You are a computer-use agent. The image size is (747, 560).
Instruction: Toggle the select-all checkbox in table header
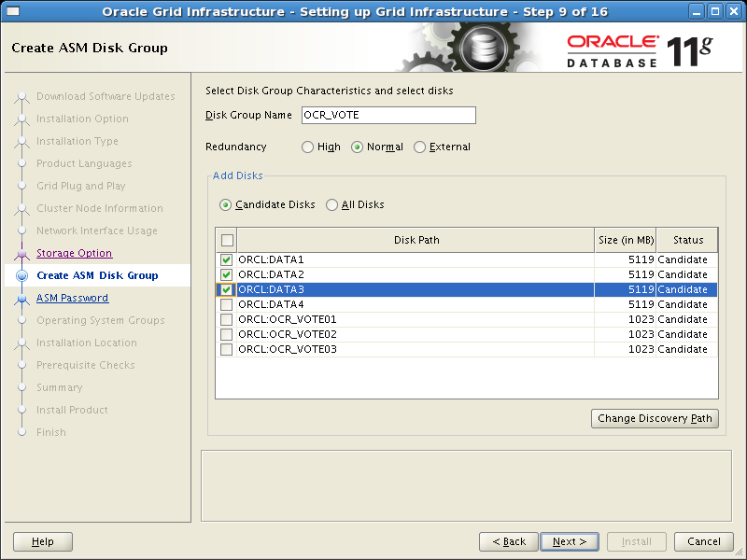[x=227, y=240]
